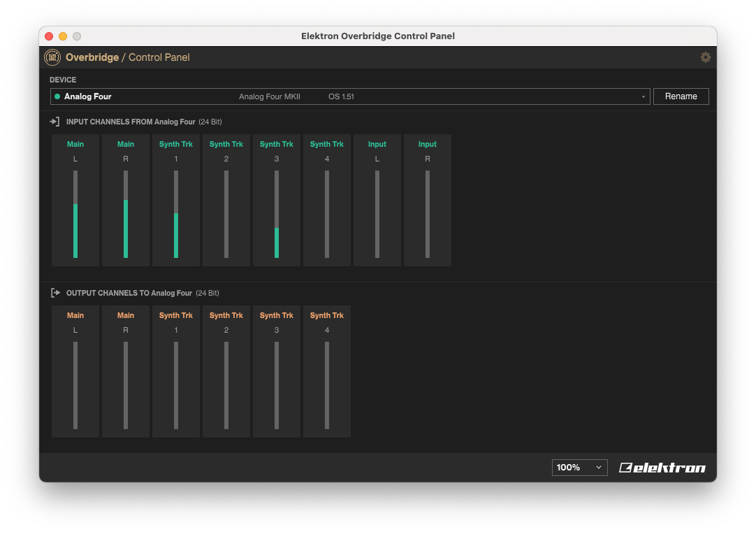Click the green Input label above R
The image size is (756, 534).
428,144
